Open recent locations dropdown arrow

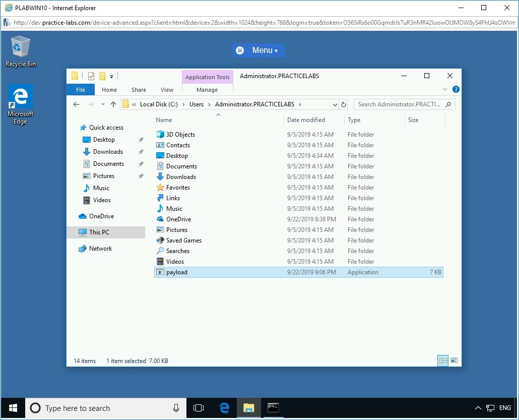tap(103, 104)
